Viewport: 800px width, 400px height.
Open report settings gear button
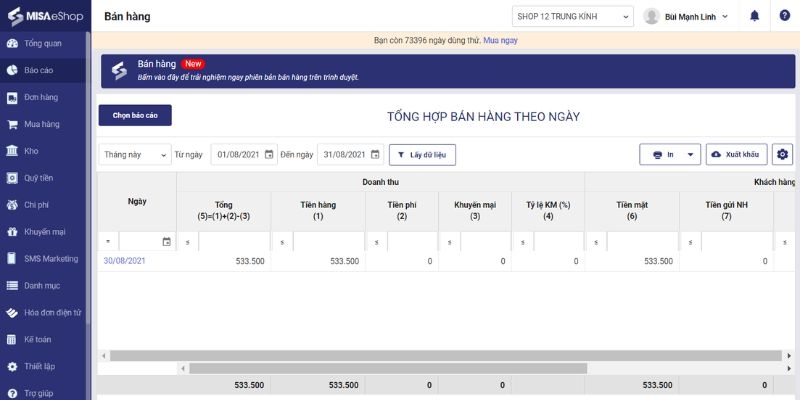click(783, 154)
